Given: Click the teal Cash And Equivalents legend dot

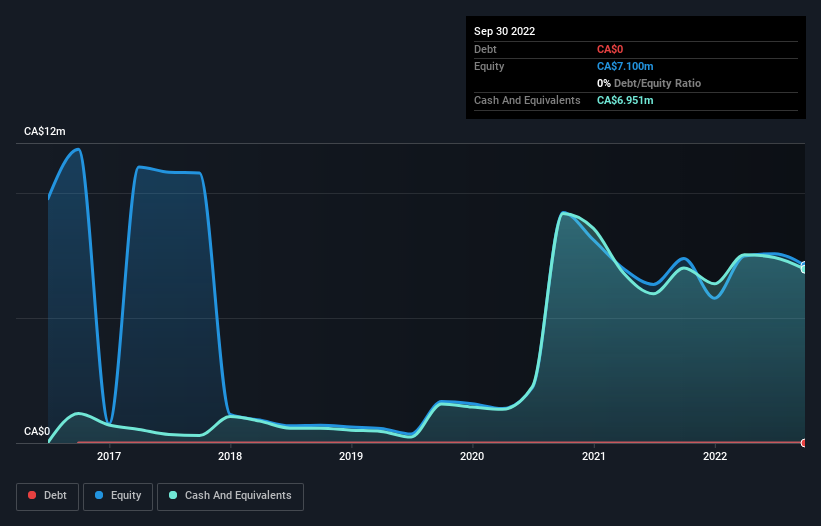Looking at the screenshot, I should pyautogui.click(x=173, y=495).
